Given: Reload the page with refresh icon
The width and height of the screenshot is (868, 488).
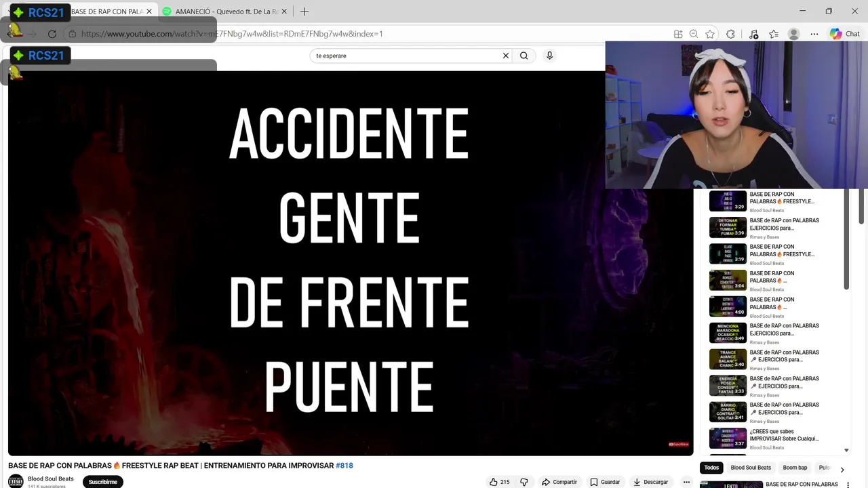Looking at the screenshot, I should [x=52, y=34].
